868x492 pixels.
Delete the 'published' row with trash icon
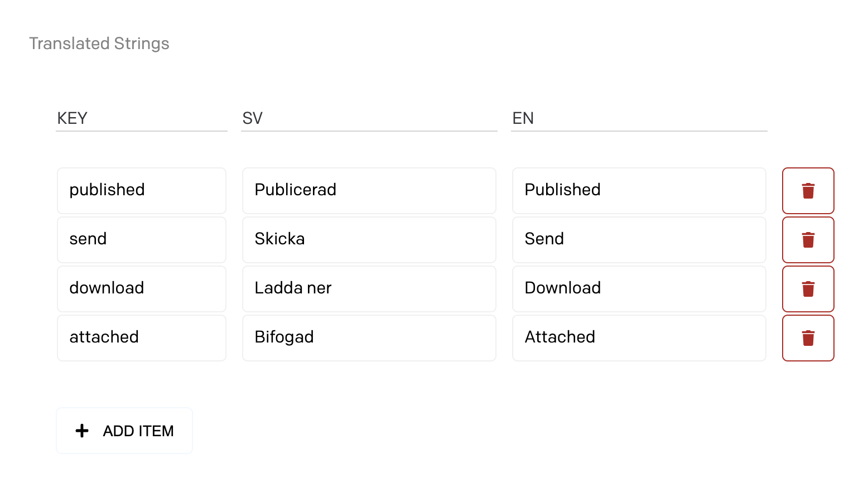(x=808, y=191)
